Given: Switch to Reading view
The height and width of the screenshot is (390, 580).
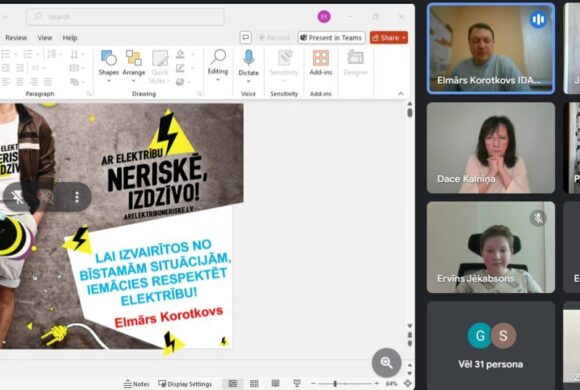Looking at the screenshot, I should pos(275,384).
